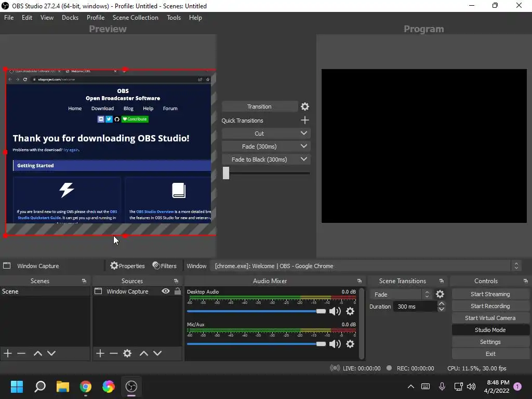Click OBS Studio icon in taskbar

point(131,387)
